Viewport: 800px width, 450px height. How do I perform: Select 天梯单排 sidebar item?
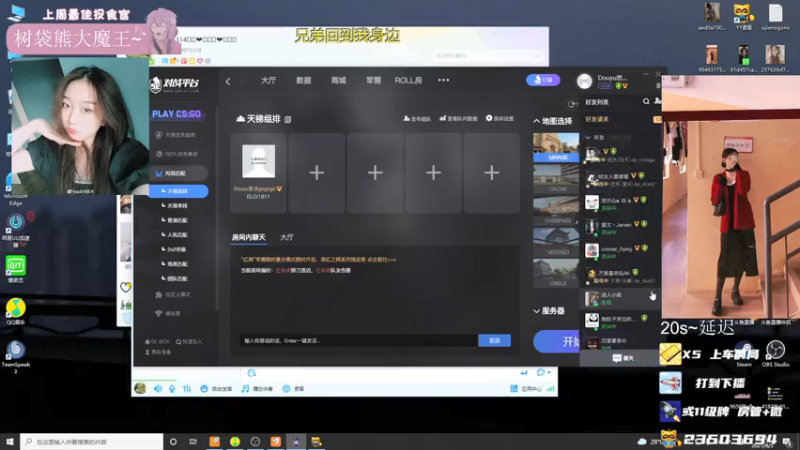(x=175, y=206)
